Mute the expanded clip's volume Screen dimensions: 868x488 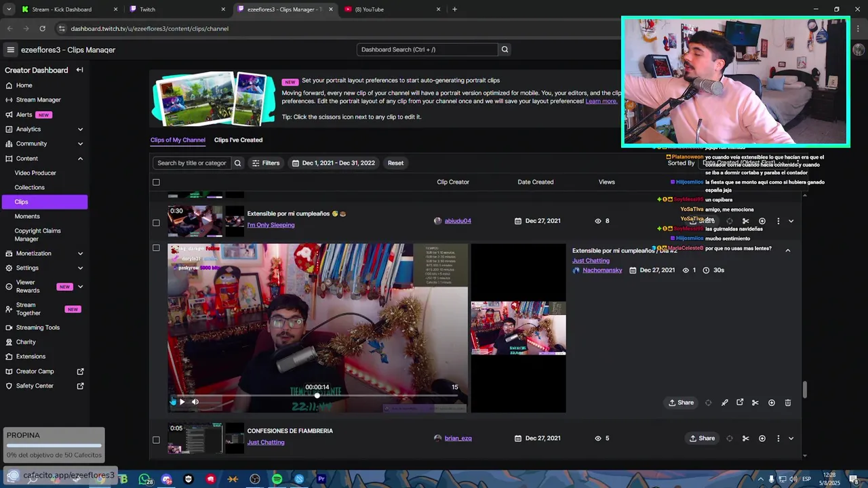[x=195, y=402]
